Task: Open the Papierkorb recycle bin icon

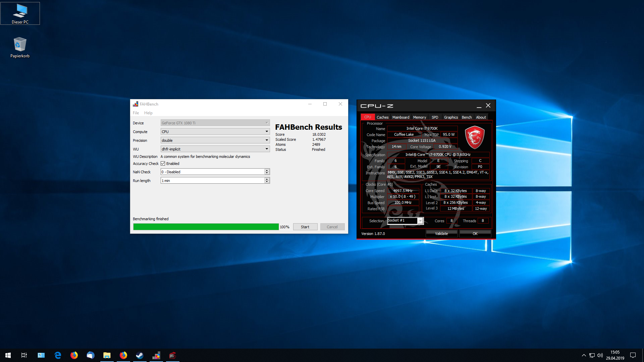Action: [x=20, y=47]
